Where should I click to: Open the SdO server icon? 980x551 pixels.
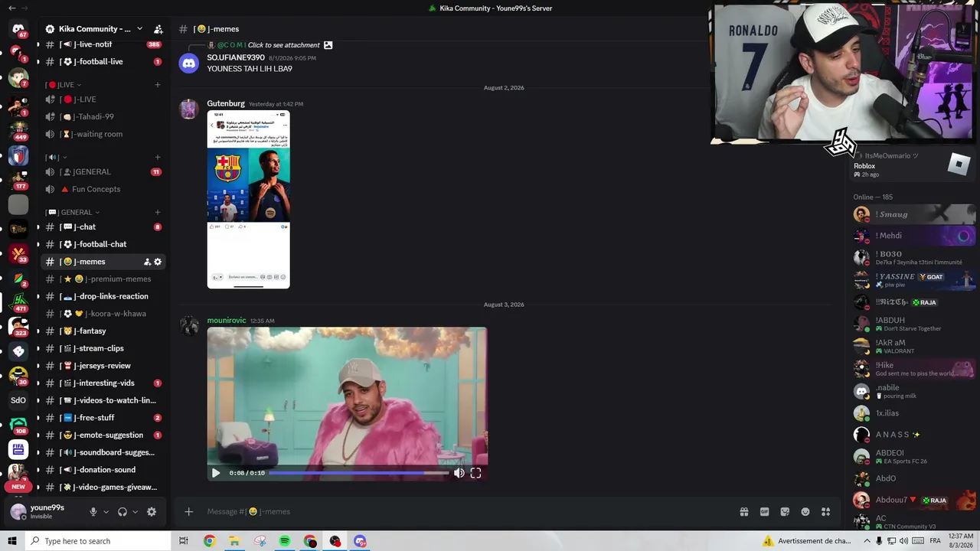click(18, 399)
